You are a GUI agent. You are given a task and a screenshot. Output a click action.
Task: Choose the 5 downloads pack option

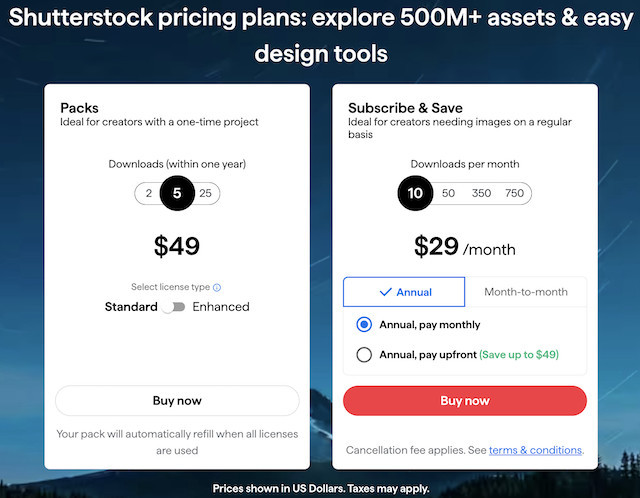(177, 194)
